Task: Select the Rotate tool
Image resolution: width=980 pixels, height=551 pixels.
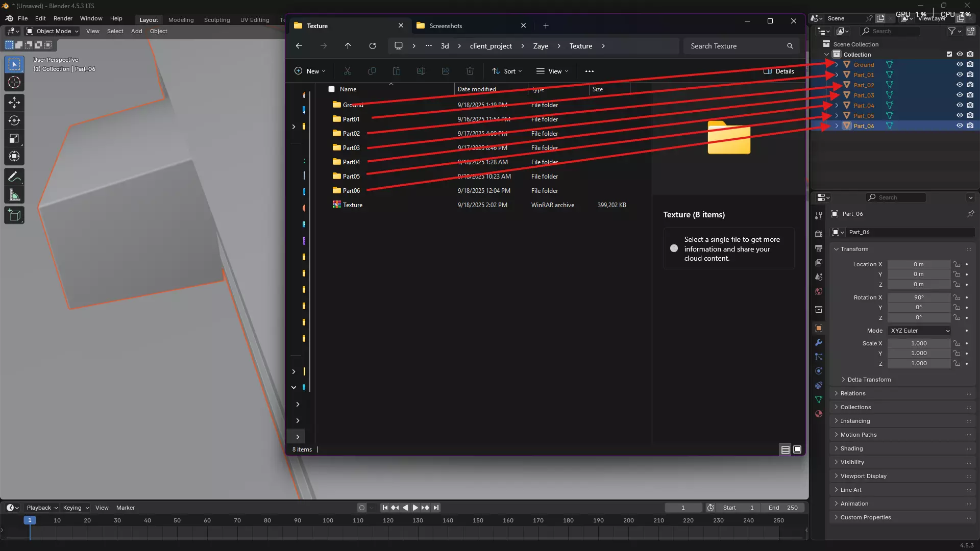Action: pos(14,121)
